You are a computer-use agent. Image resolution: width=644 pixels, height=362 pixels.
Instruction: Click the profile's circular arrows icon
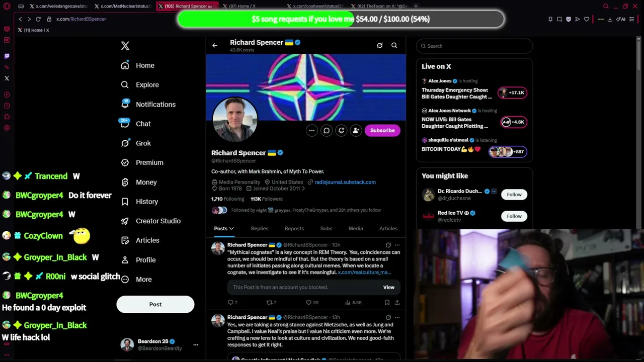pos(341,131)
